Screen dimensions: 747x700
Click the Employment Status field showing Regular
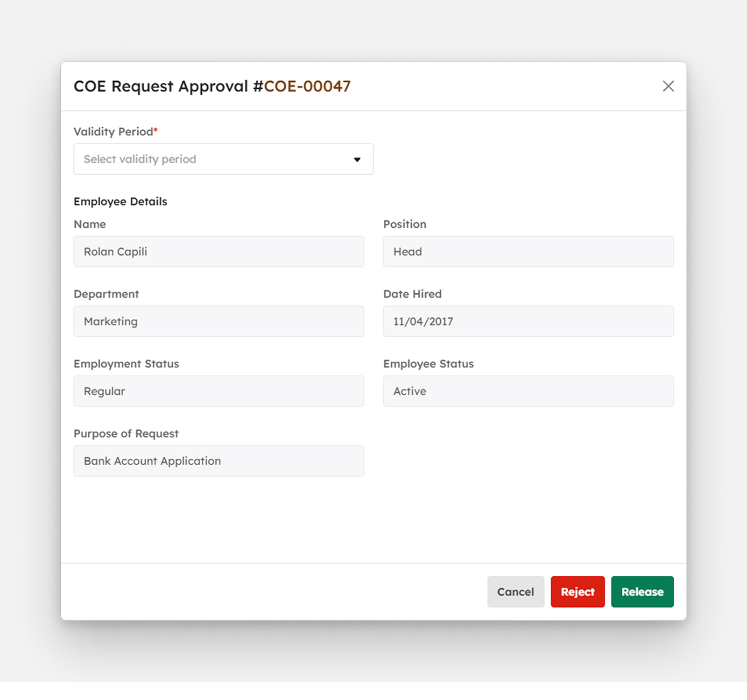218,391
